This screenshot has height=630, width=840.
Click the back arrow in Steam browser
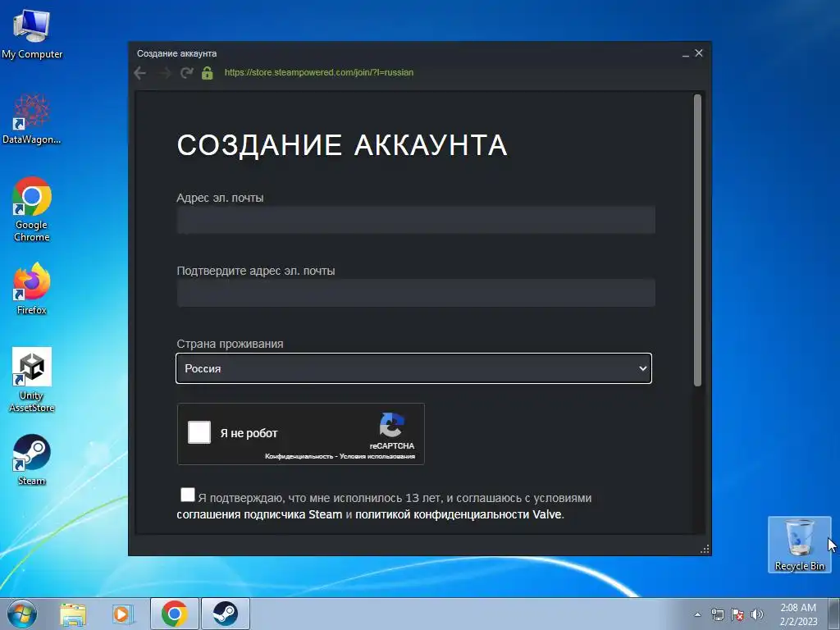click(x=139, y=73)
